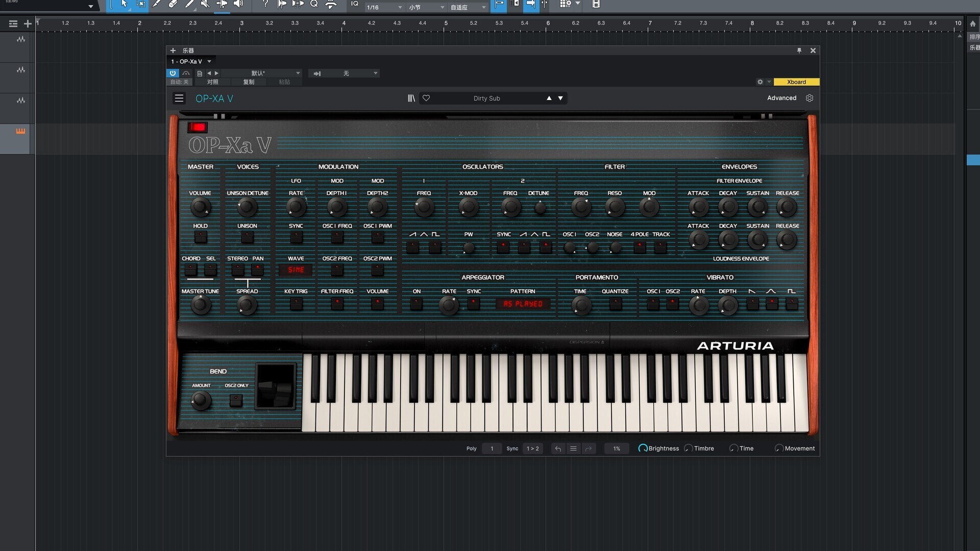The width and height of the screenshot is (980, 551).
Task: Open the LFO WAVE SINE selector
Action: (x=296, y=270)
